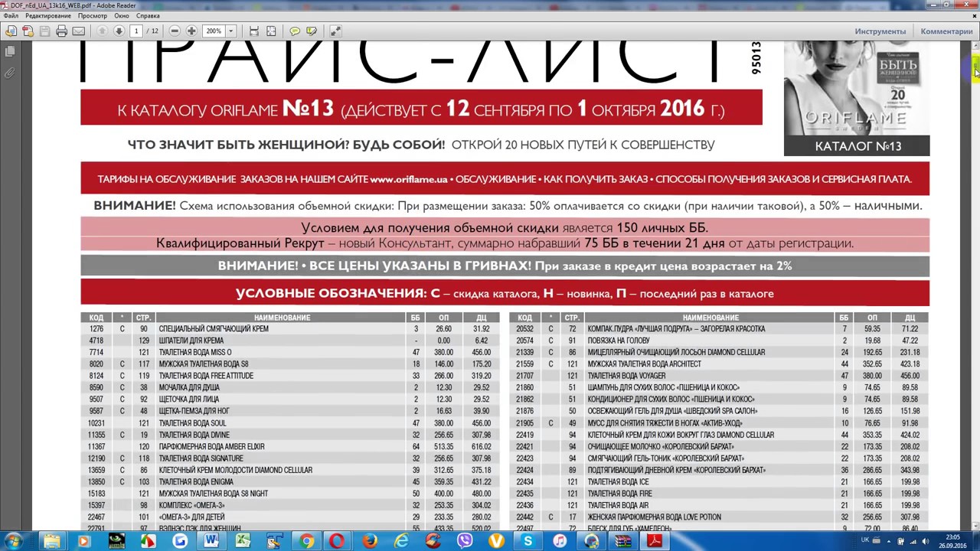Click the Adobe Reader taskbar icon
Viewport: 980px width, 551px height.
tap(655, 541)
